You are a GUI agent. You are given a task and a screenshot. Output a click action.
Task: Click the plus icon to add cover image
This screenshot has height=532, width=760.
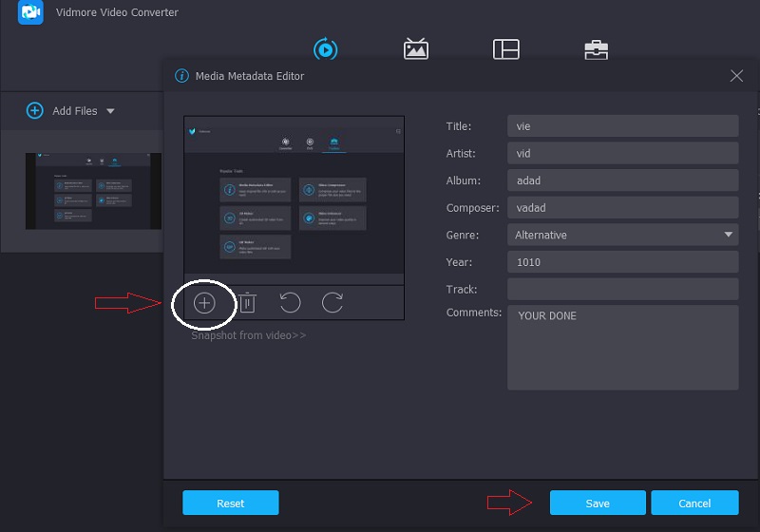[204, 303]
